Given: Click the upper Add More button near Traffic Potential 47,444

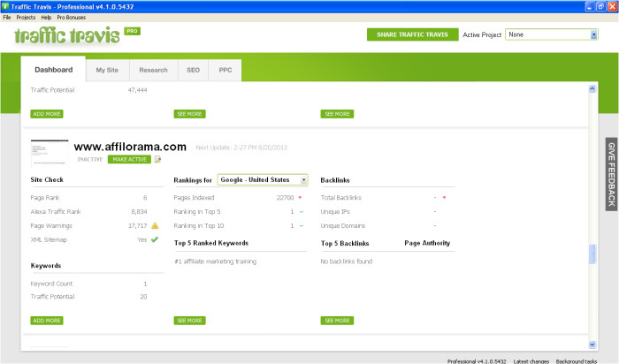Looking at the screenshot, I should 47,114.
